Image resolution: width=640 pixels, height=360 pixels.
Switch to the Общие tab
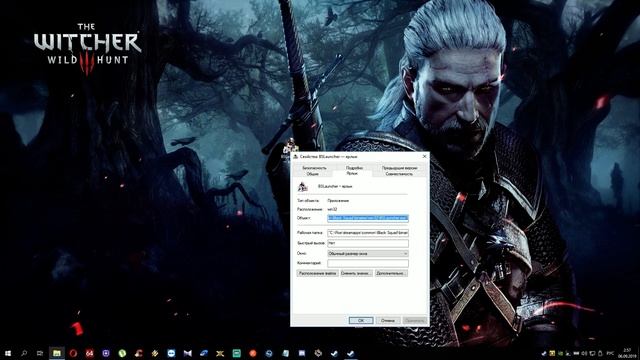[312, 174]
